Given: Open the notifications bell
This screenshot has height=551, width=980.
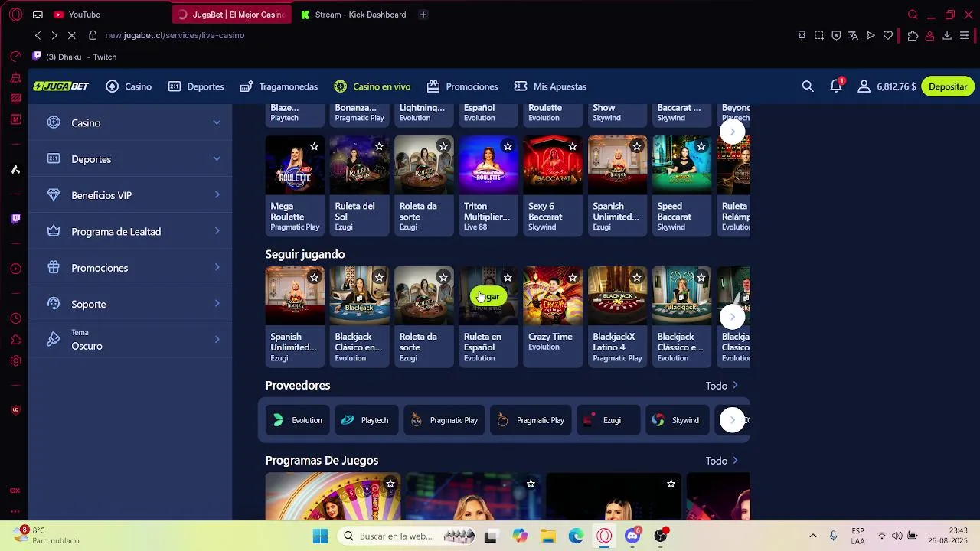Looking at the screenshot, I should pos(836,86).
